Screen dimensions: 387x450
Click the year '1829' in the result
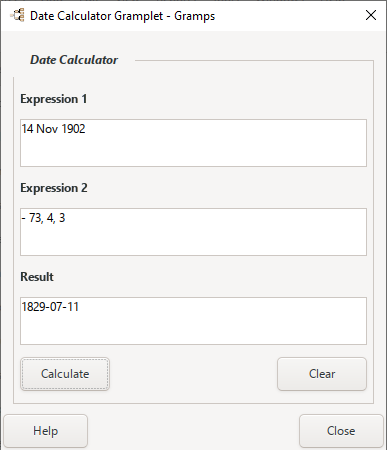pos(34,307)
